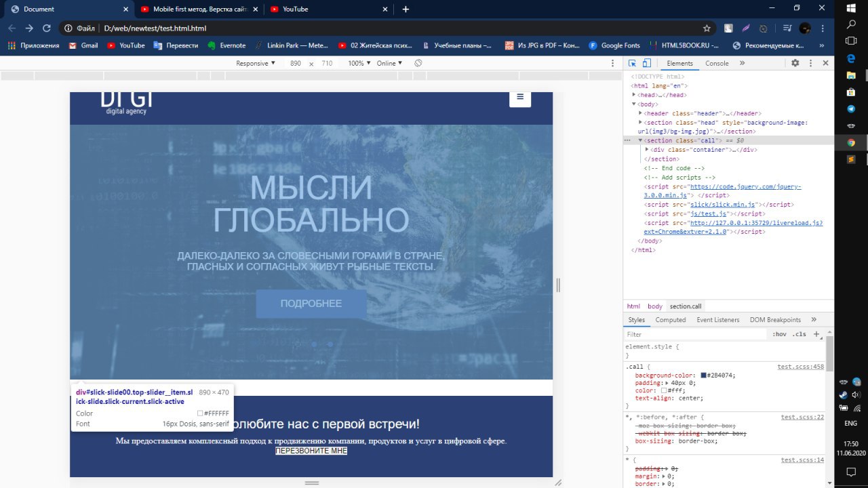Expand the header class="header" node

[641, 113]
